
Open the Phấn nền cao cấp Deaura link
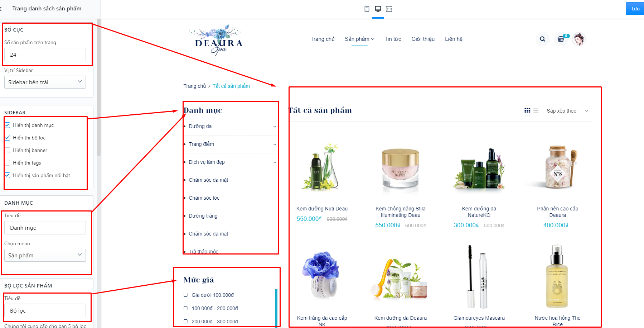[558, 212]
